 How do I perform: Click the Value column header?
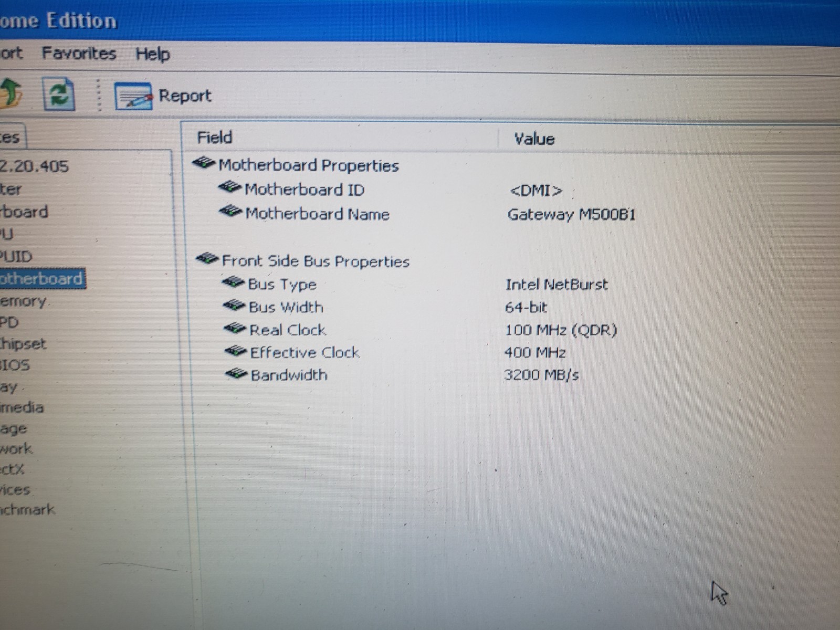click(534, 139)
